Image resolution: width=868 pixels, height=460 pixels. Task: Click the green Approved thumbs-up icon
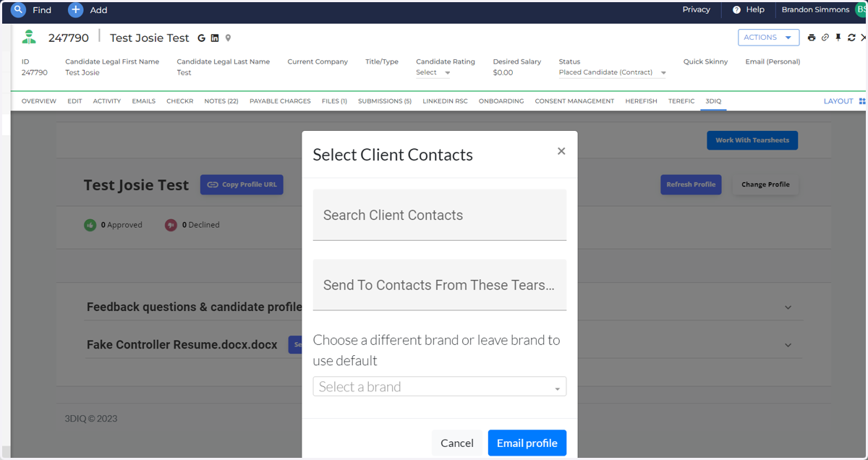click(x=90, y=225)
